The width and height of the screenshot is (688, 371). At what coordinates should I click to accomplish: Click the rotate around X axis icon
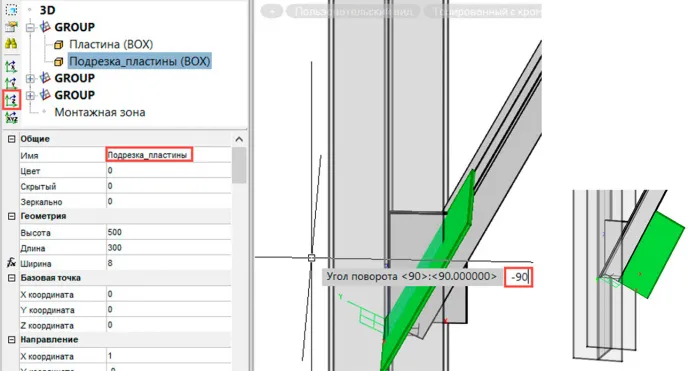tap(11, 67)
